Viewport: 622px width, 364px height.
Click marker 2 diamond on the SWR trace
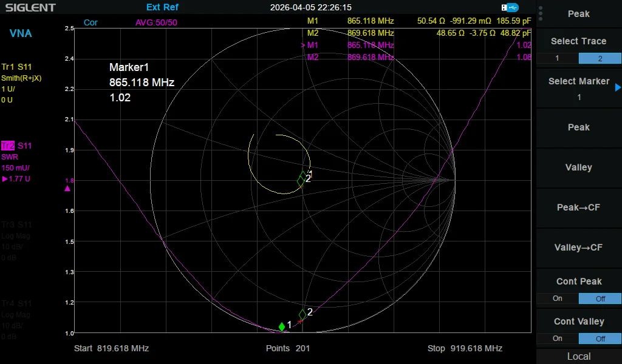(302, 314)
